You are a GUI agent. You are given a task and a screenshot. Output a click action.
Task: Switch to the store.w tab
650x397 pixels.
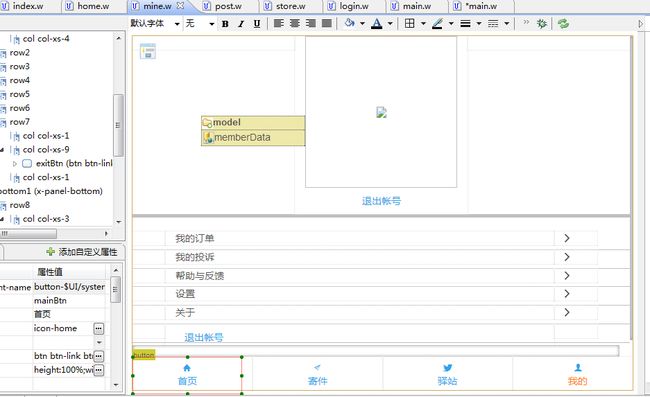[x=291, y=6]
